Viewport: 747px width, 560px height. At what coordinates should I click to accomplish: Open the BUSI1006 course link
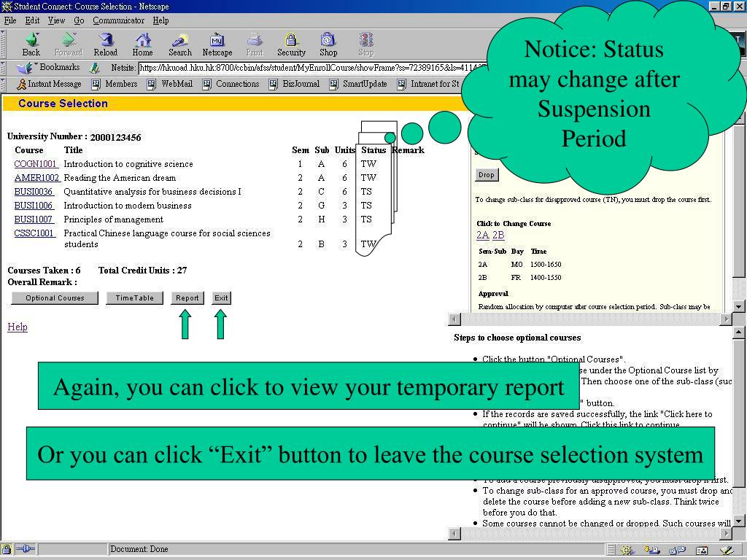[x=34, y=205]
